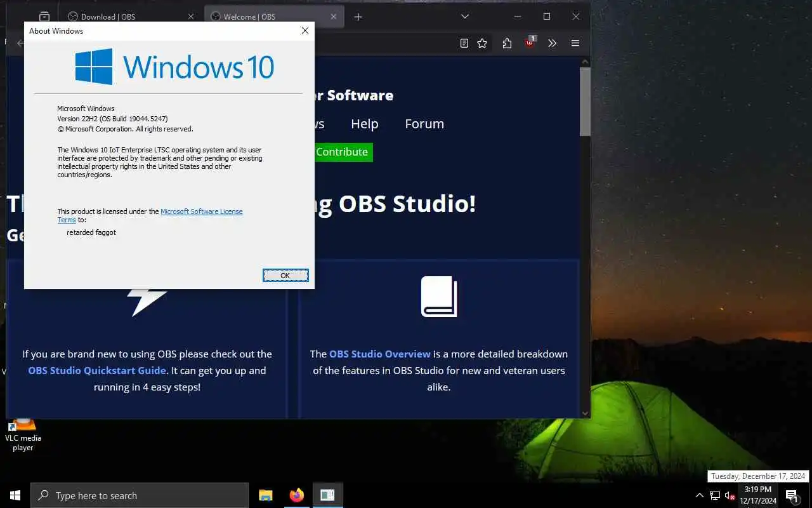Click the Firefox taskbar icon
Image resolution: width=812 pixels, height=508 pixels.
[296, 495]
